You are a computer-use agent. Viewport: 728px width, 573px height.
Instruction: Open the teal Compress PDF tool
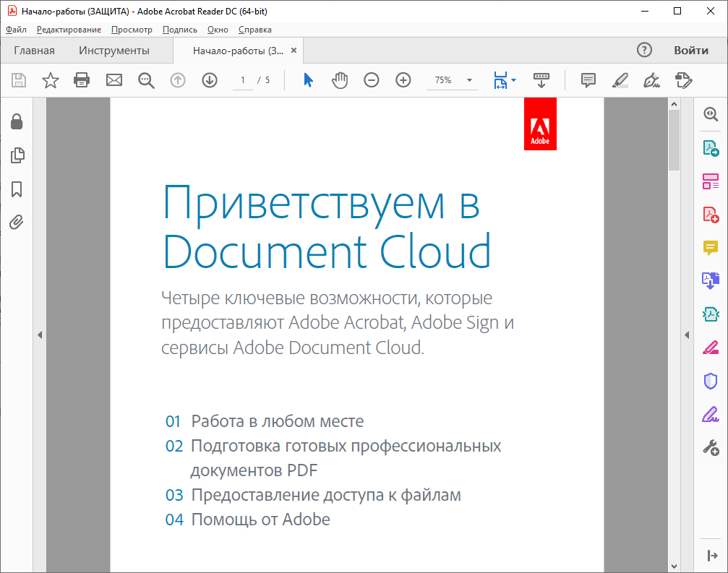[x=711, y=314]
